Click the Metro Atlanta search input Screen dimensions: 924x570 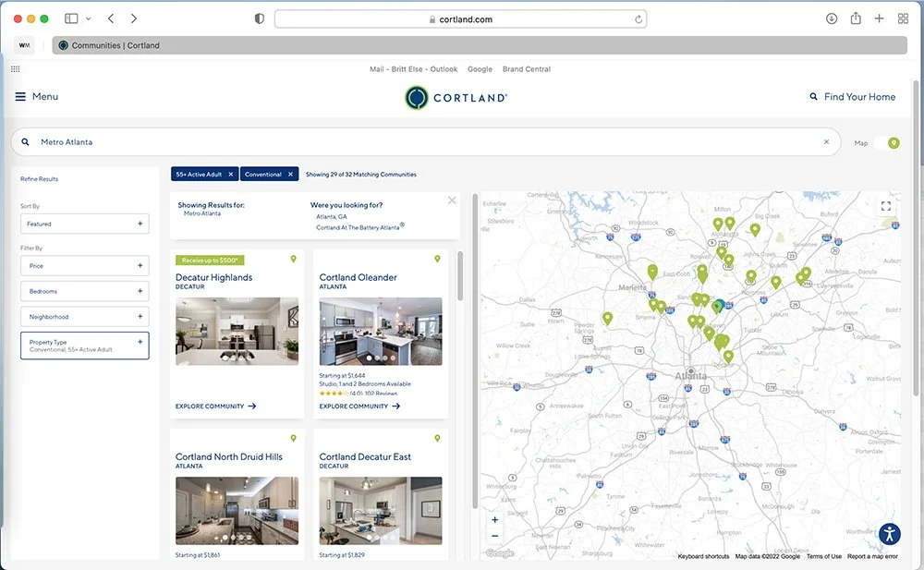(x=426, y=142)
